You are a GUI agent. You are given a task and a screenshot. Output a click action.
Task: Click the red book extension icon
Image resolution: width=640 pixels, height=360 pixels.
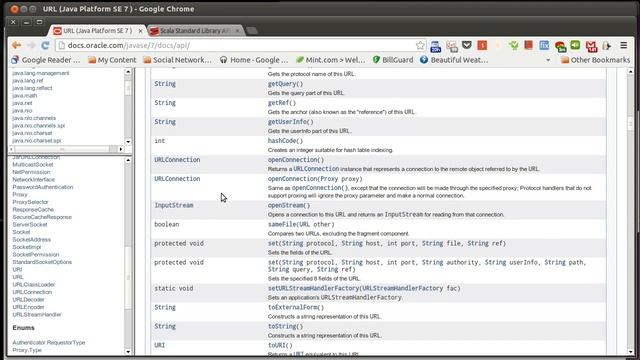tap(529, 45)
